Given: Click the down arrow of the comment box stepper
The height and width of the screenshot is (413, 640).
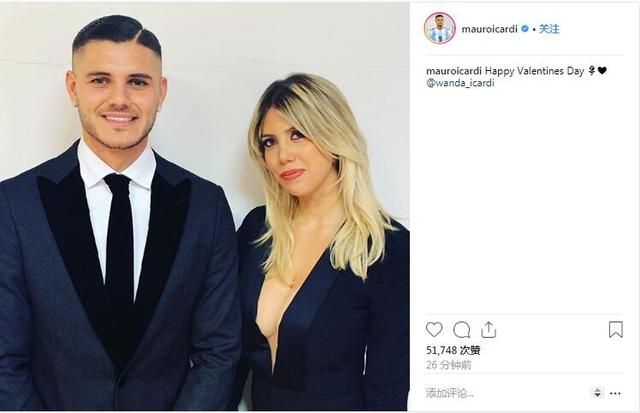Looking at the screenshot, I should click(x=597, y=395).
